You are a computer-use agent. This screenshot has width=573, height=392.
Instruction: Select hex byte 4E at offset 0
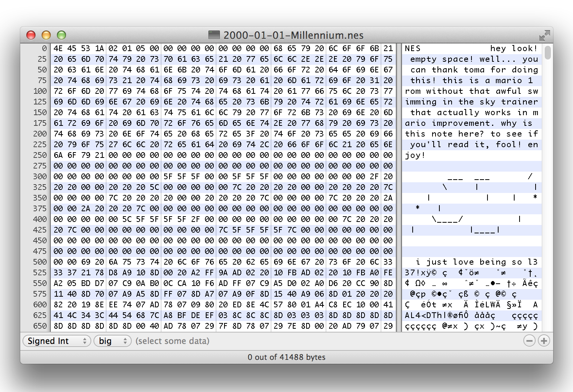[58, 48]
